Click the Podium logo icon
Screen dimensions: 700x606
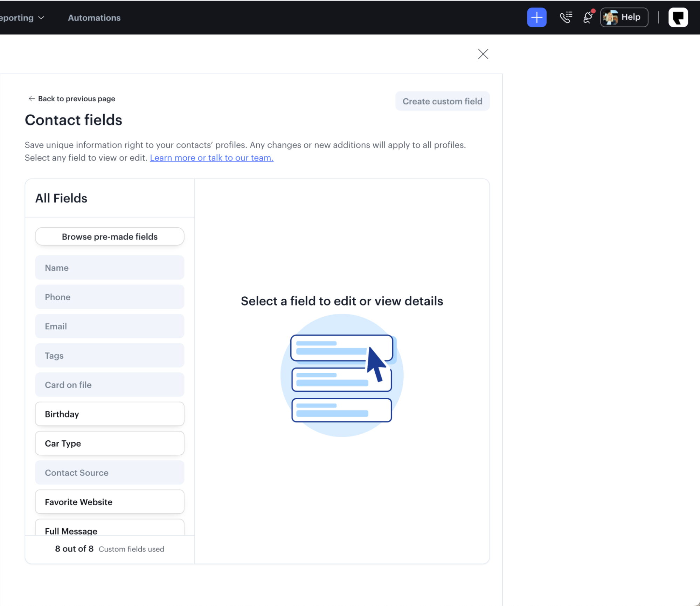(x=678, y=17)
